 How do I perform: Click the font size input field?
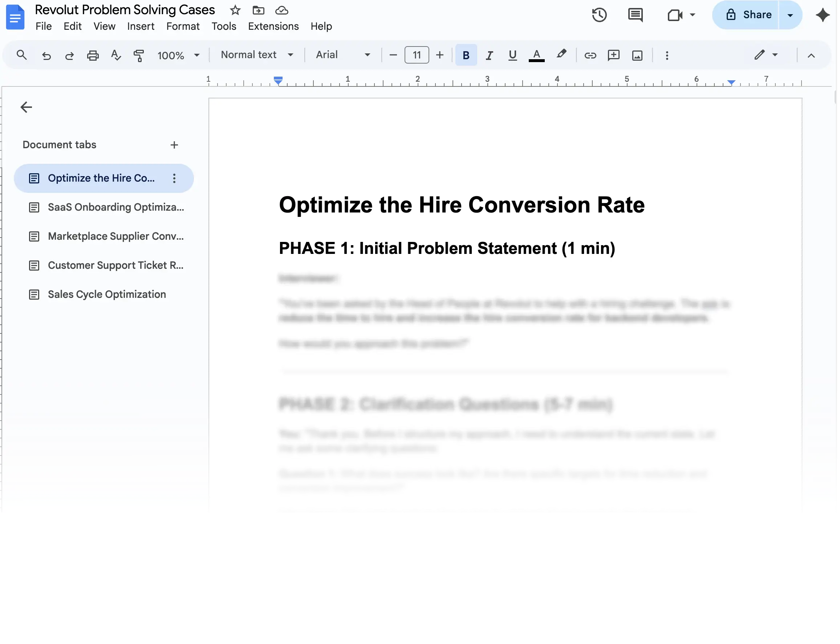[x=417, y=55]
